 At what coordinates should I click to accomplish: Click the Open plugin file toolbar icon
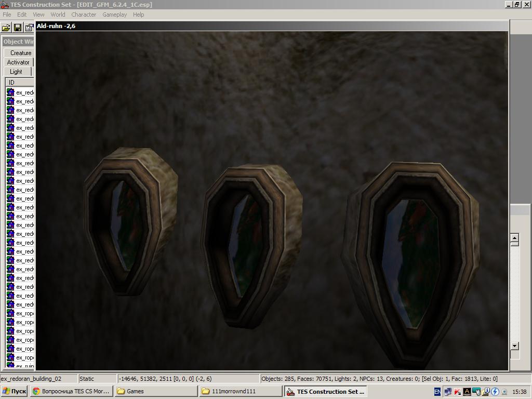pyautogui.click(x=6, y=28)
